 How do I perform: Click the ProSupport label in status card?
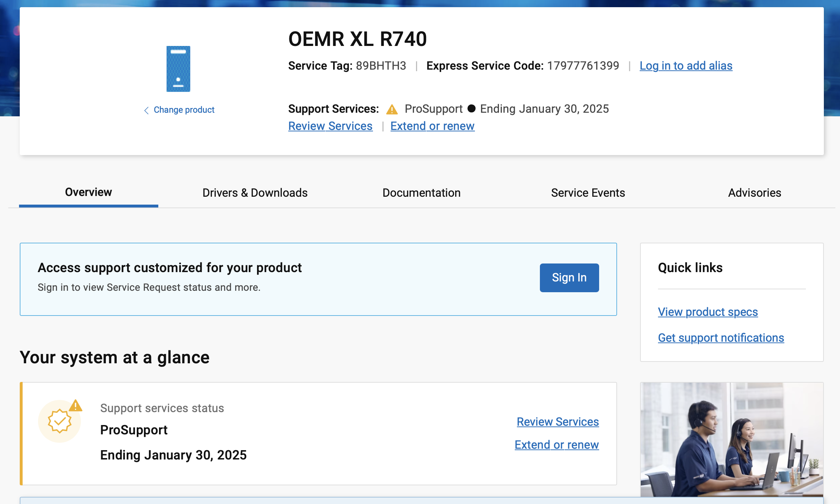(x=134, y=430)
